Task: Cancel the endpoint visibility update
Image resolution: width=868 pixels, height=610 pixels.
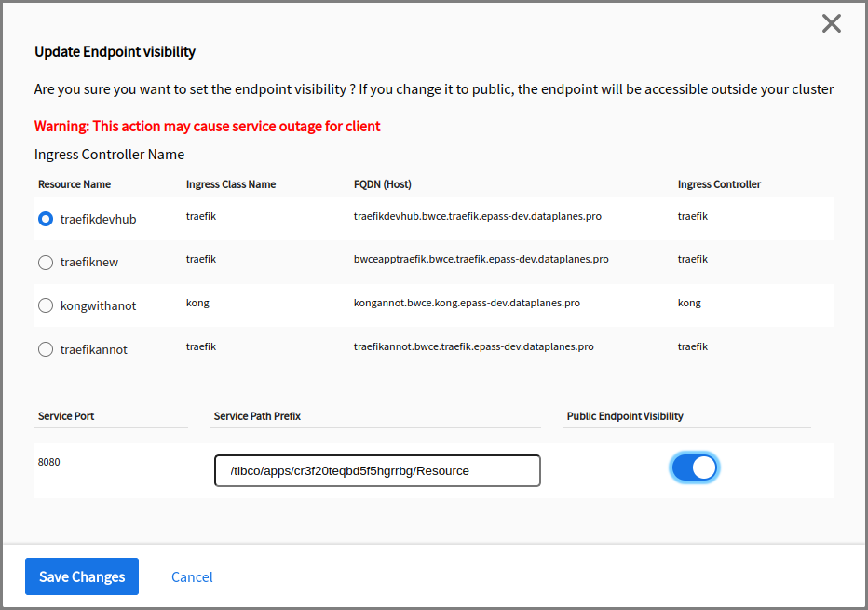Action: [x=192, y=577]
